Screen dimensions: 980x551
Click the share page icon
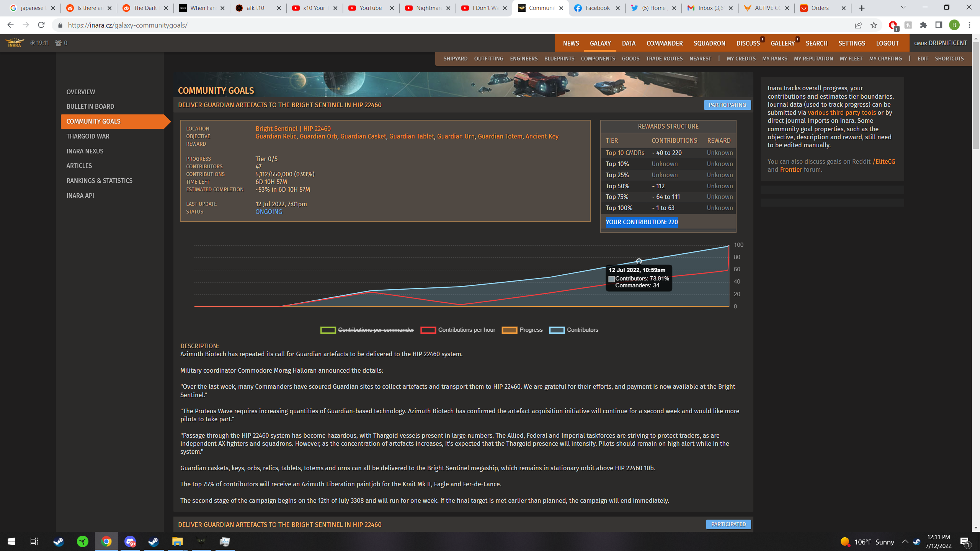tap(858, 25)
